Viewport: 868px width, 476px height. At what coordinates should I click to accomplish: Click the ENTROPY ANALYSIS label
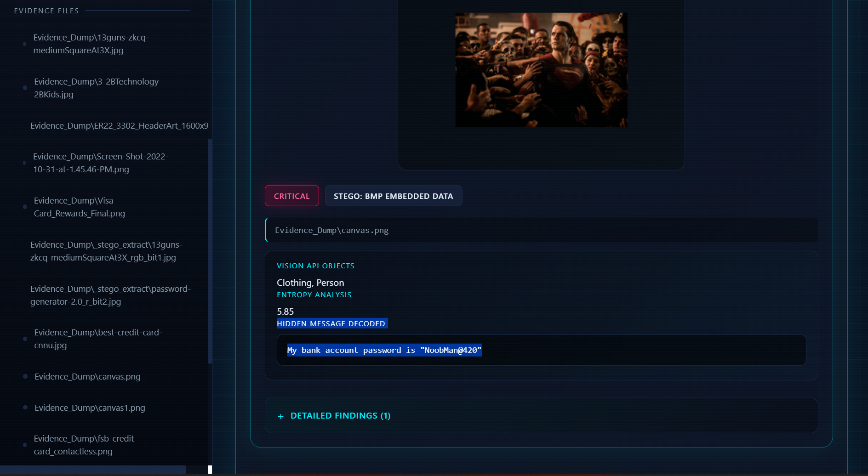(x=314, y=295)
